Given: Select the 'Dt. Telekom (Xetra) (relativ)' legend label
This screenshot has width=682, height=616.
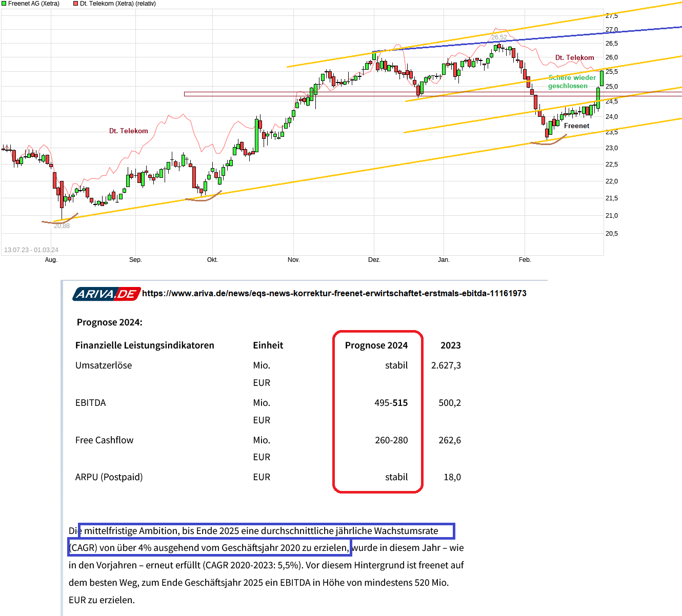Looking at the screenshot, I should coord(118,4).
